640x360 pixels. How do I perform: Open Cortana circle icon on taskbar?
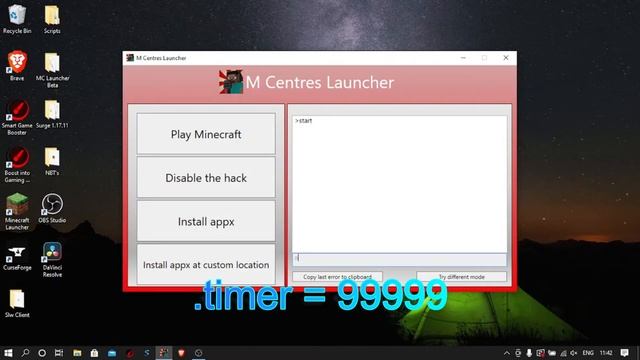tap(42, 353)
